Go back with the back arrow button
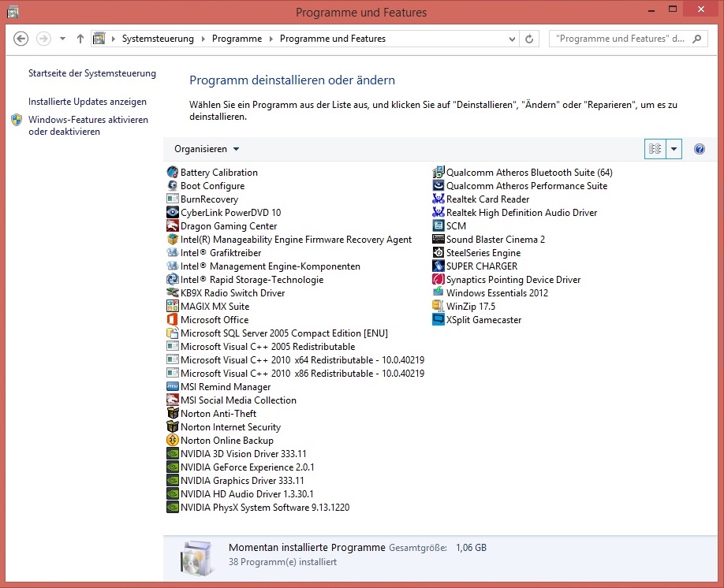 21,39
